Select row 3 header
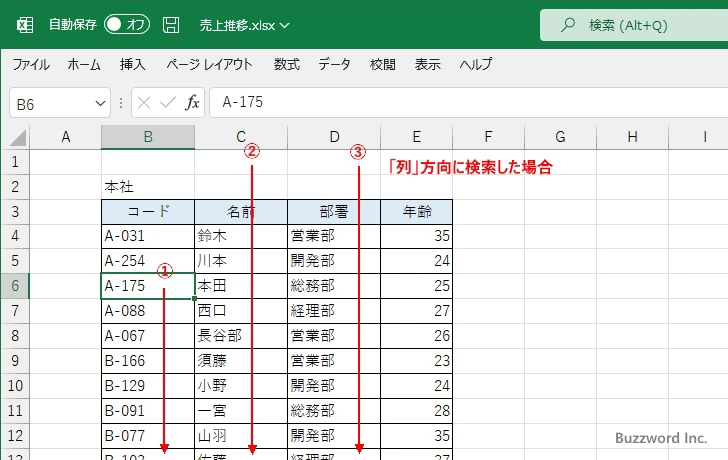This screenshot has width=728, height=460. [15, 212]
